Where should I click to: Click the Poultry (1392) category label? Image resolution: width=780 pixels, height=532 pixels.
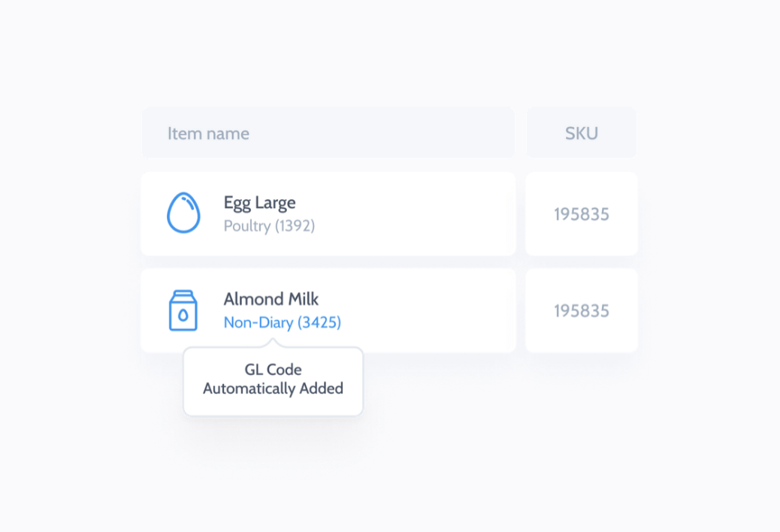pos(269,225)
